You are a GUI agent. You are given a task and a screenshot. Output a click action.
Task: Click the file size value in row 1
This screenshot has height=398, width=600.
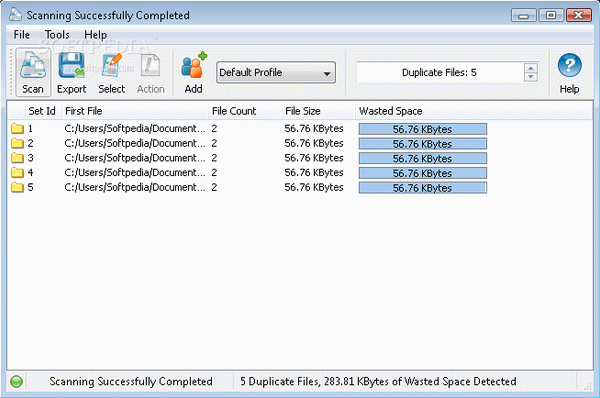pos(314,129)
